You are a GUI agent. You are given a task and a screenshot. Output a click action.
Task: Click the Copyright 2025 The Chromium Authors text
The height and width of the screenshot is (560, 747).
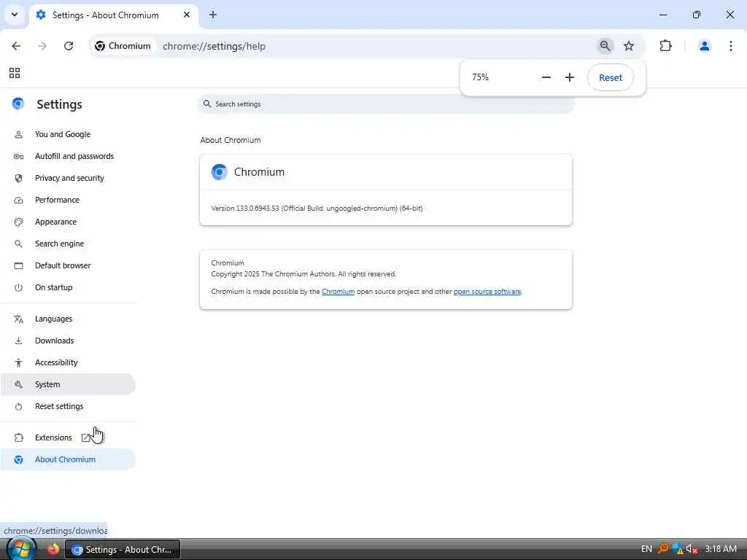(x=303, y=274)
